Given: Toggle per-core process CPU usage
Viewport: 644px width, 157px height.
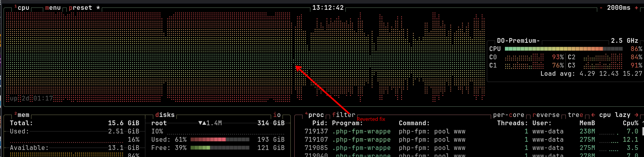Looking at the screenshot, I should (x=509, y=115).
